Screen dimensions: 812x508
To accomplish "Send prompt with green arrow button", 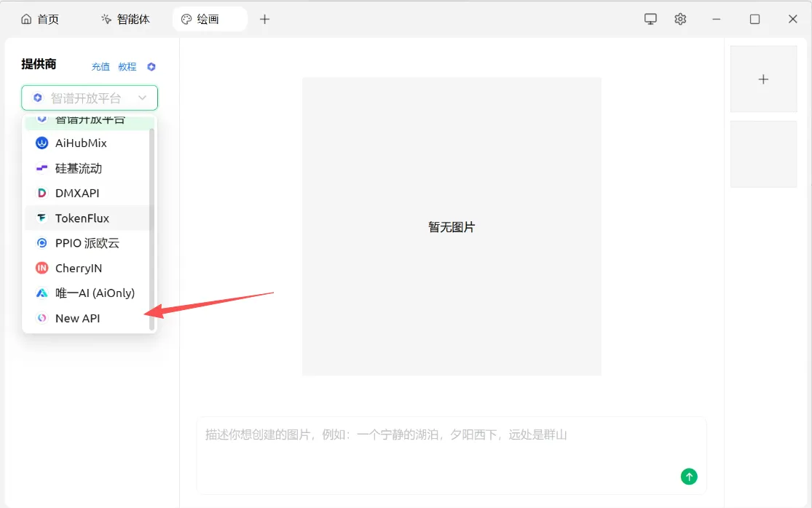I will 689,477.
